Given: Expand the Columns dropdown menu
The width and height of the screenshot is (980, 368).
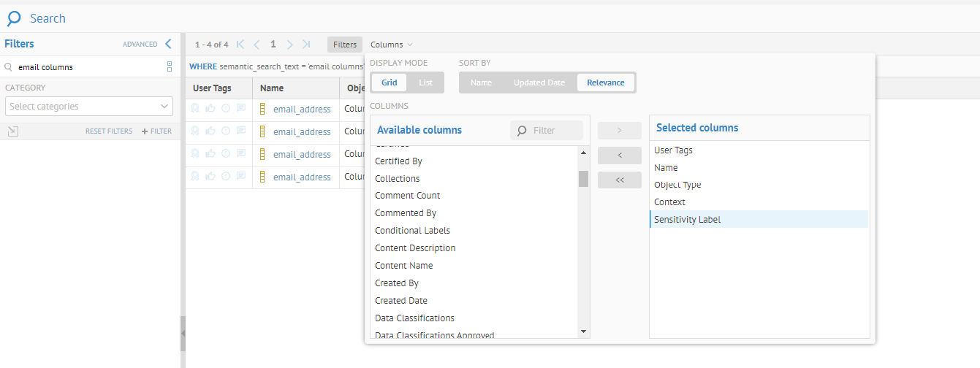Looking at the screenshot, I should point(392,45).
